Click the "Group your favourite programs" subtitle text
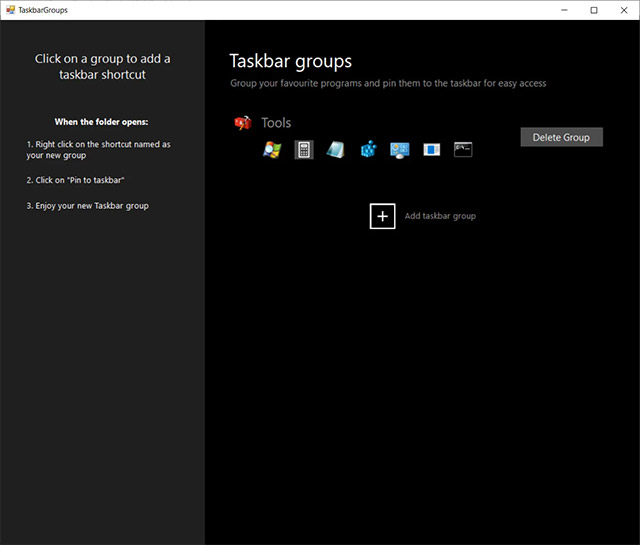 point(388,84)
